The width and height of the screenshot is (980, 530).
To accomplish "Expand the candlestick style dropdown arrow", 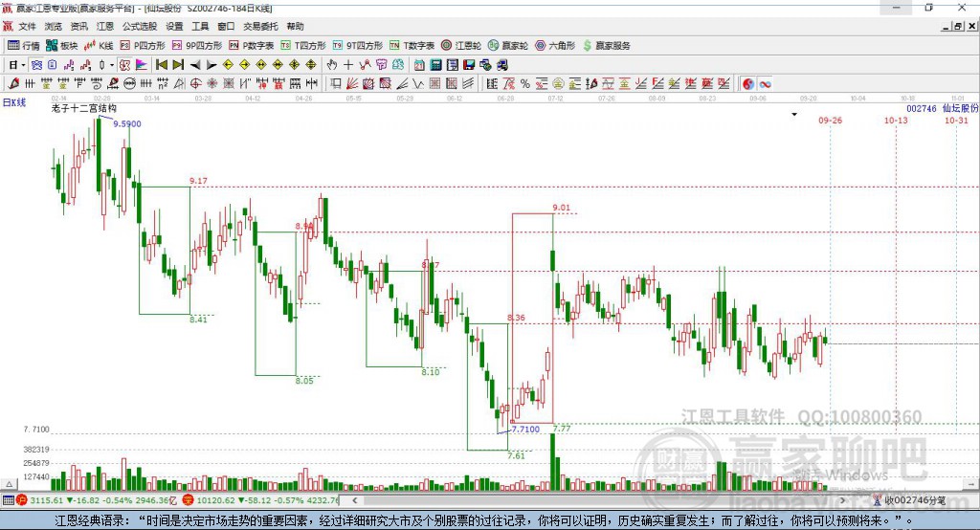I will coord(112,65).
